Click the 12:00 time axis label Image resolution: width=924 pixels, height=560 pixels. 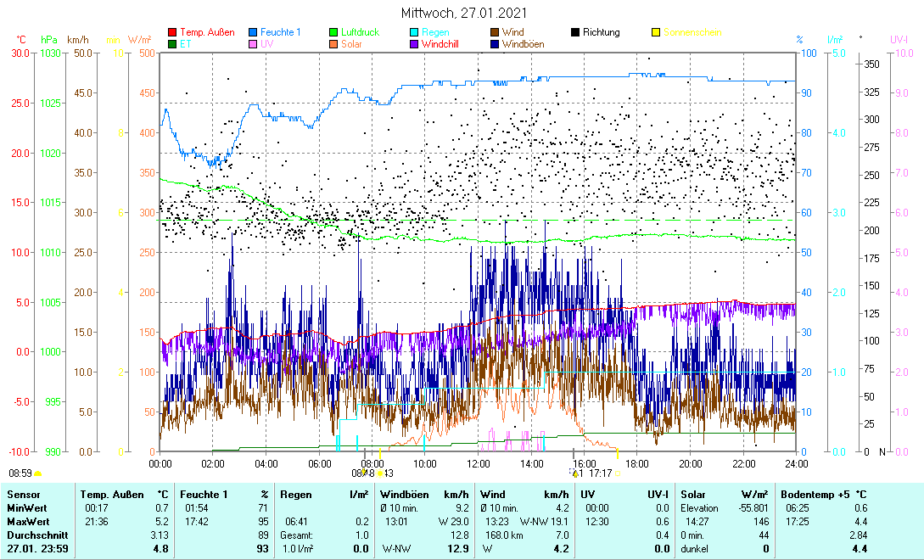(x=479, y=463)
